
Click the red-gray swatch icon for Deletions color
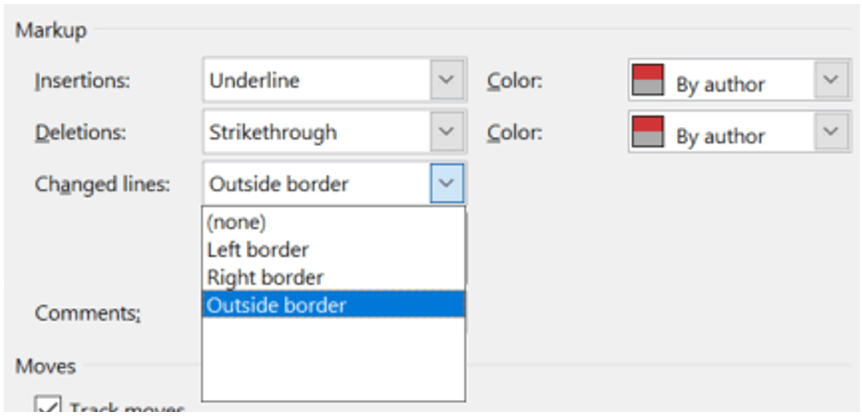648,133
